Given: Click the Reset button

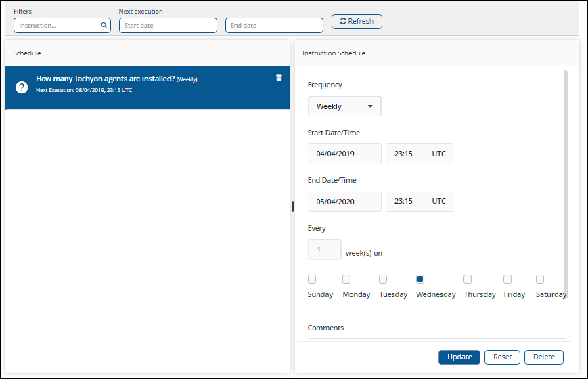Looking at the screenshot, I should pos(502,357).
